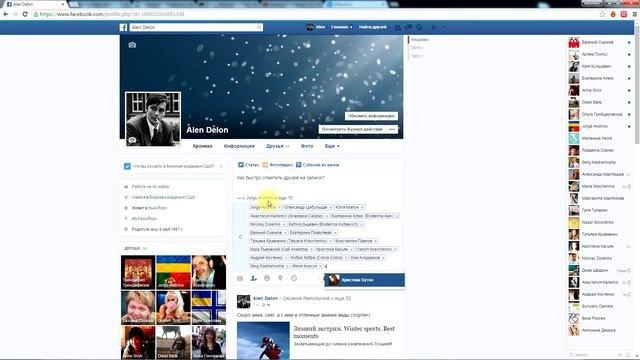Open the Timeline tab
The height and width of the screenshot is (360, 640).
pos(202,146)
